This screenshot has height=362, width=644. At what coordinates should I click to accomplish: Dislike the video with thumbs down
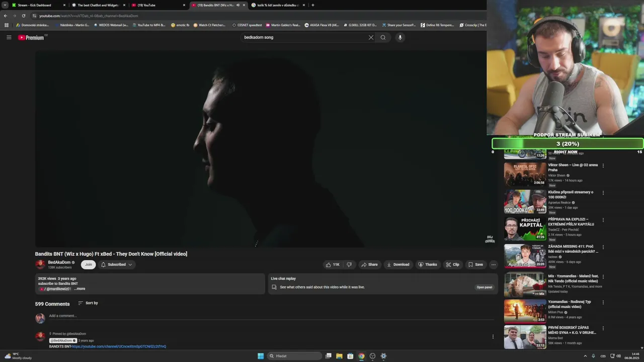[x=349, y=264]
